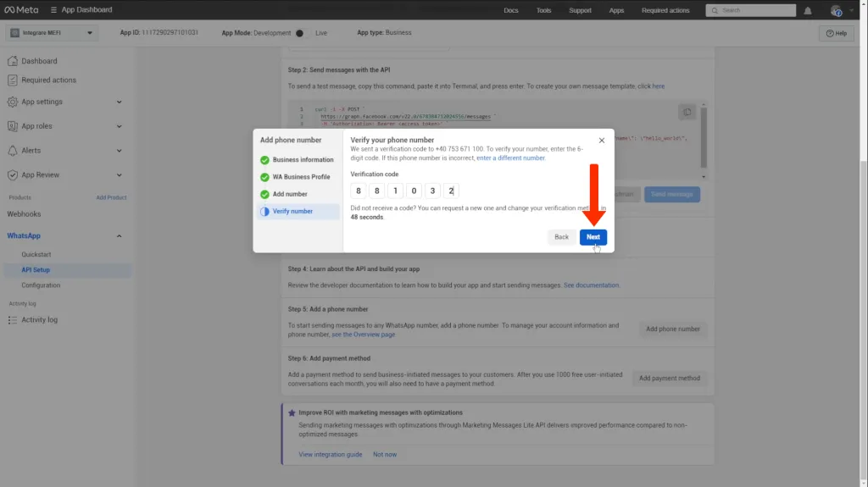Click the copy code icon in Step 2
The height and width of the screenshot is (487, 868).
coord(687,113)
